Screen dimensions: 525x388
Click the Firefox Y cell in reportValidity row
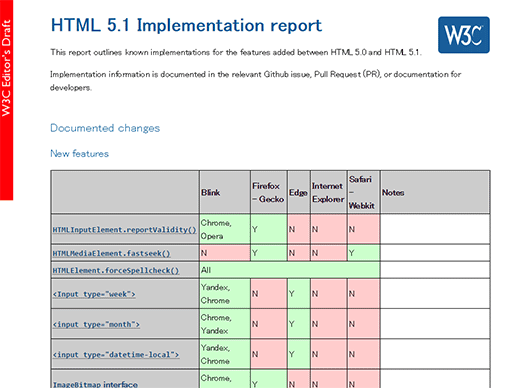coord(269,229)
